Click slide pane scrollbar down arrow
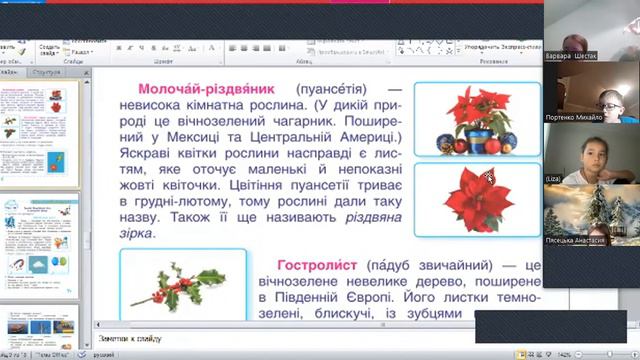Screen dimensions: 640x360 pos(87,345)
